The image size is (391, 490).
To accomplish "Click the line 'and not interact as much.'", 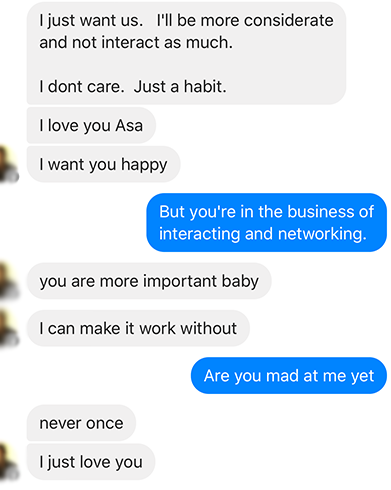I will coord(136,43).
